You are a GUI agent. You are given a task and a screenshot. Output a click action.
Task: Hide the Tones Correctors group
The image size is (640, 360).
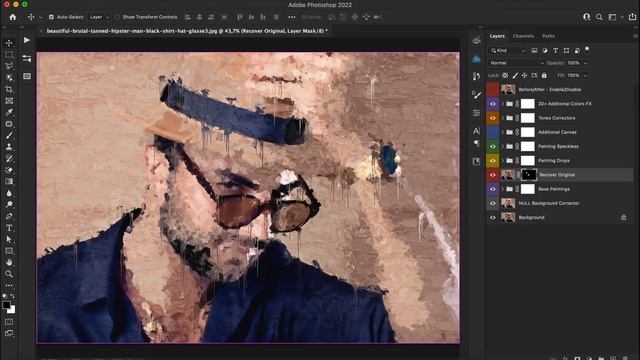click(x=493, y=118)
